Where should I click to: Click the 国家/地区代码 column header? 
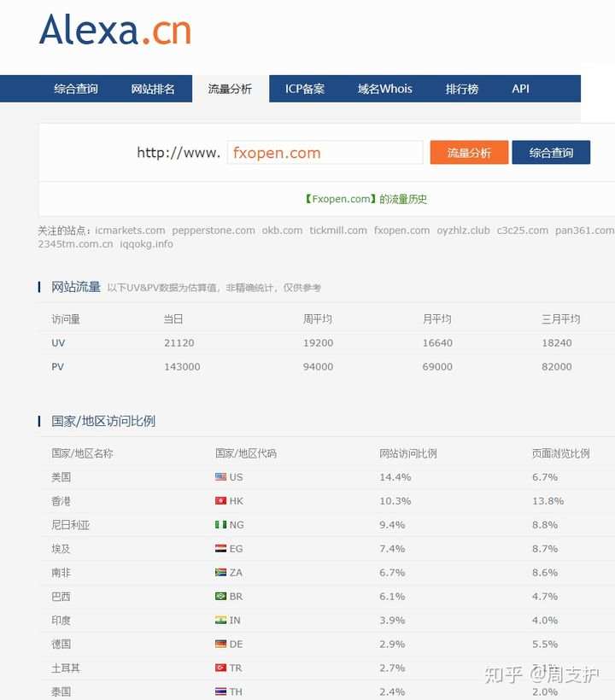pyautogui.click(x=246, y=453)
